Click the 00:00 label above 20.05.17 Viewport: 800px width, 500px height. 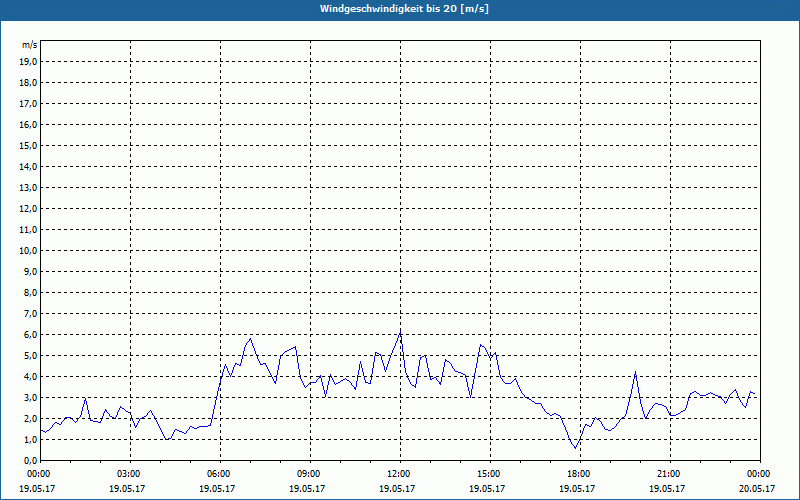(x=759, y=474)
